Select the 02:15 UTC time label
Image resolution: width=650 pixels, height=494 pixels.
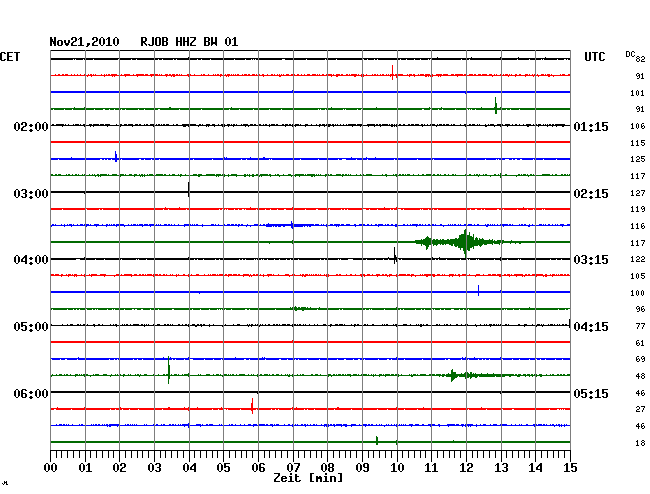[x=591, y=194]
